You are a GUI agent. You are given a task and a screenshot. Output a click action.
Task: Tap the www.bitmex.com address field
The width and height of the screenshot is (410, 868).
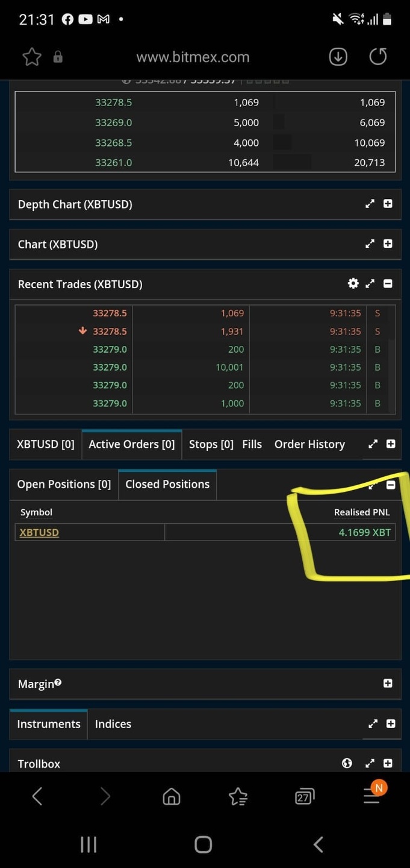pyautogui.click(x=193, y=57)
